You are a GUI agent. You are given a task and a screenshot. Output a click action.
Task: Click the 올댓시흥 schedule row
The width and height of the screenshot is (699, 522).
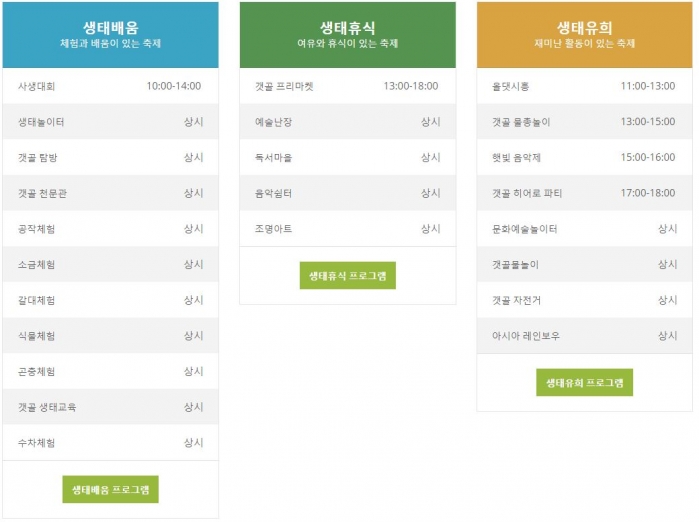[584, 86]
